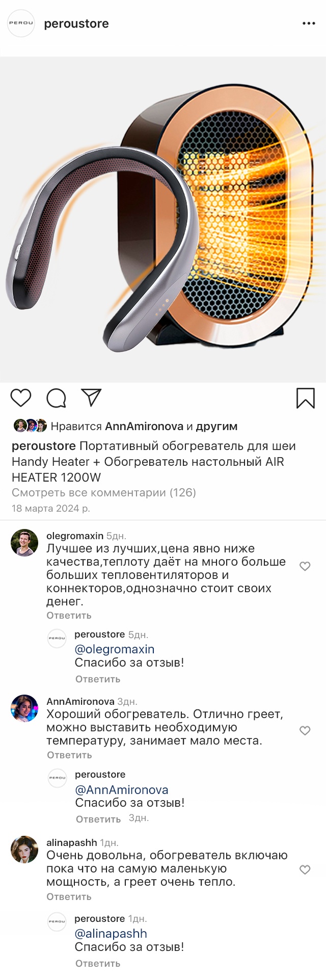
Task: Open comments with the speech bubble icon
Action: pyautogui.click(x=57, y=398)
